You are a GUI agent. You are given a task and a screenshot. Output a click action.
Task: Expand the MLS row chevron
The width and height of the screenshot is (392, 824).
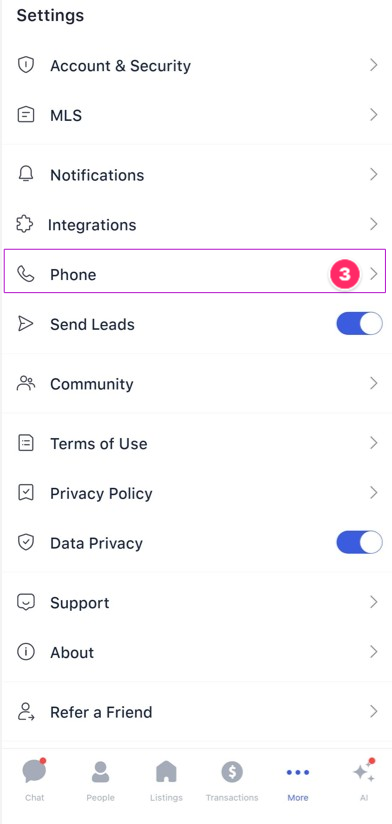click(x=374, y=115)
